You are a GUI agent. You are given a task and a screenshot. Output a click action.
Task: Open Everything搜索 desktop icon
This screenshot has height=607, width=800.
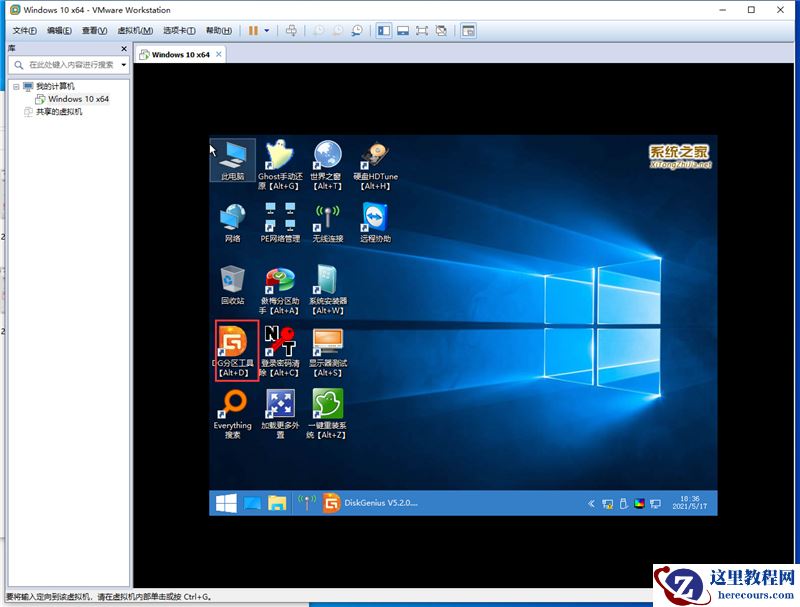point(233,405)
